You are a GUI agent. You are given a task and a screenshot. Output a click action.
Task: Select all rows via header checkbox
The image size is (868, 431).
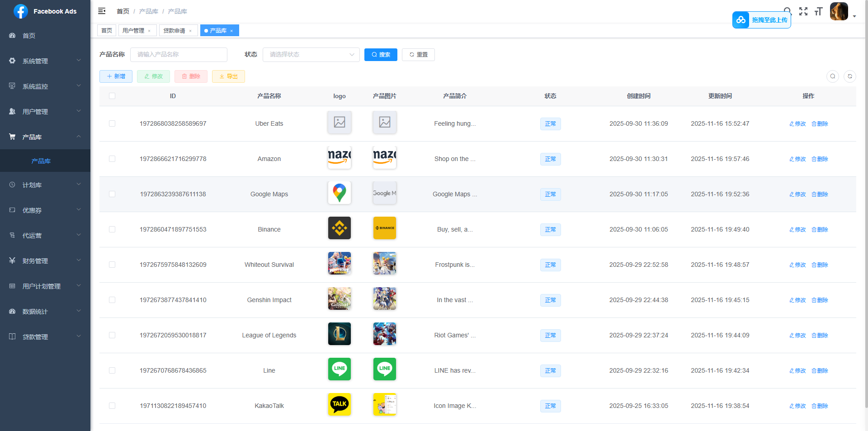[112, 96]
